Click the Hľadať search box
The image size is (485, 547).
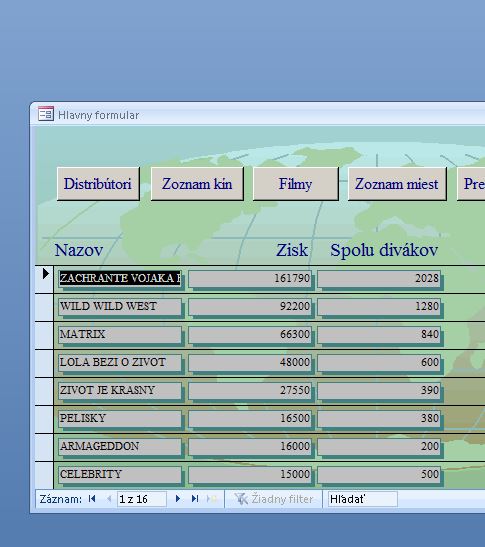coord(362,499)
